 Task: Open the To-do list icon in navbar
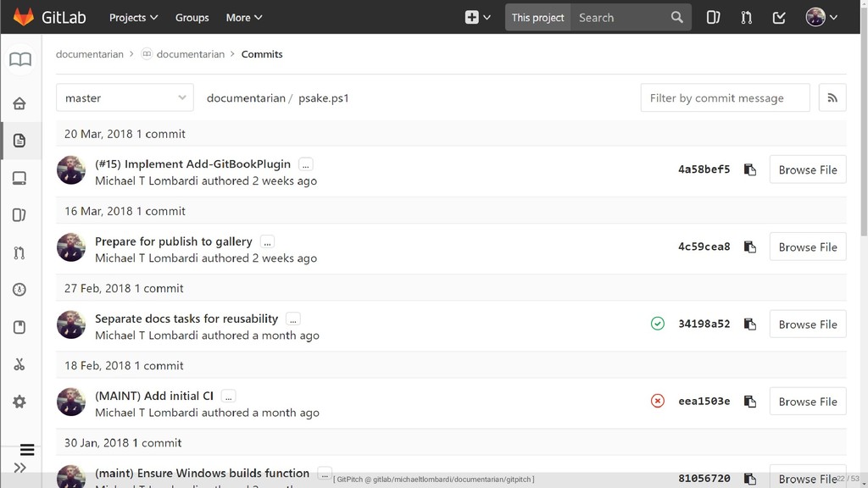[779, 17]
